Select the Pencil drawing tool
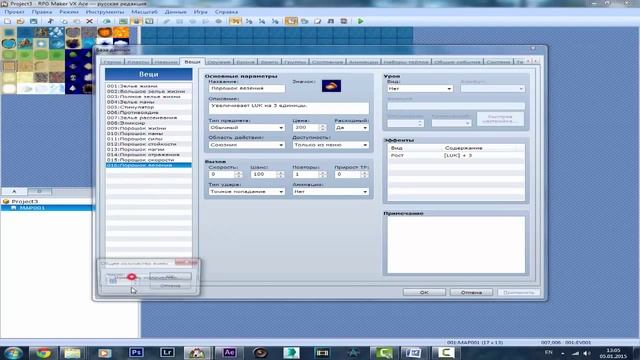The width and height of the screenshot is (640, 360). coord(167,21)
